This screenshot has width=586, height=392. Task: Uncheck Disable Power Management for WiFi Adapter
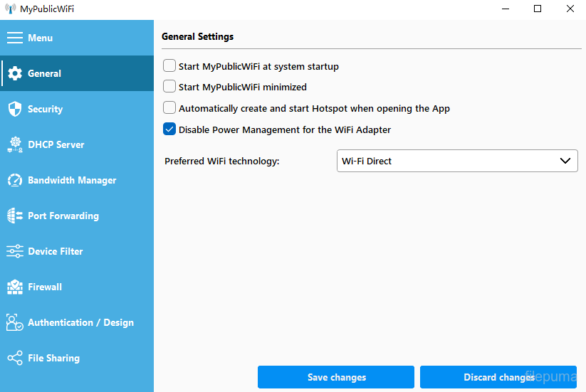[169, 129]
